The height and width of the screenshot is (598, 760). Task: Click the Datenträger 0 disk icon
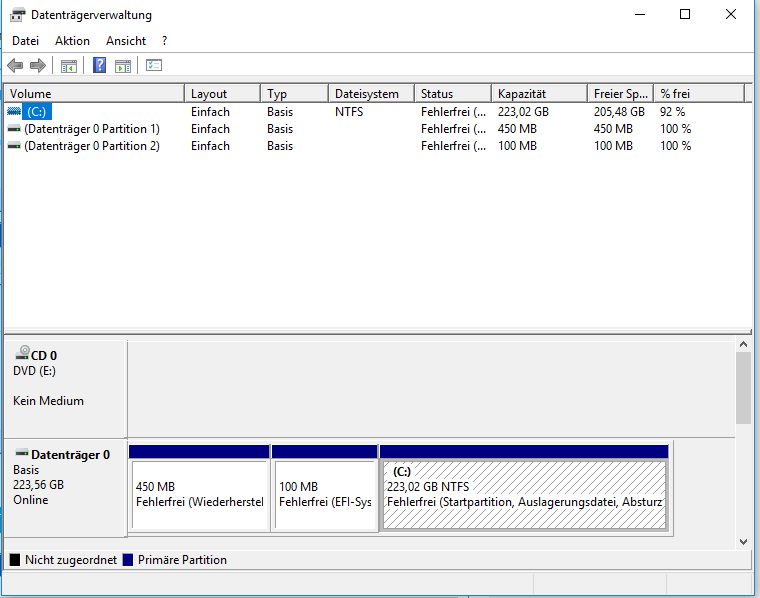click(x=22, y=454)
